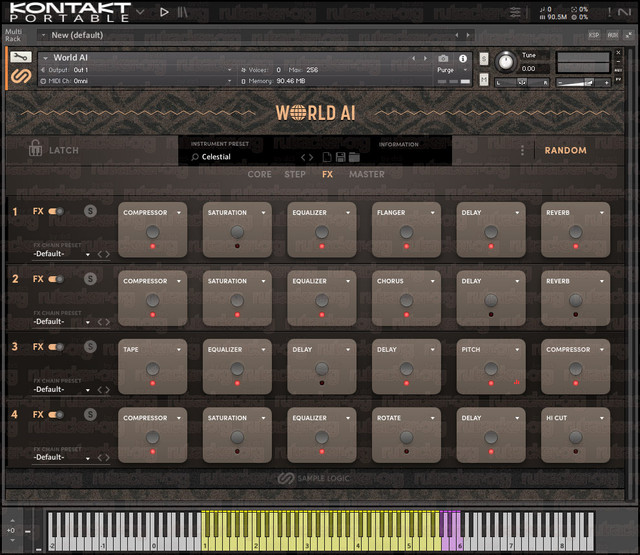Click the LATCH button label
The width and height of the screenshot is (640, 555).
[x=64, y=150]
